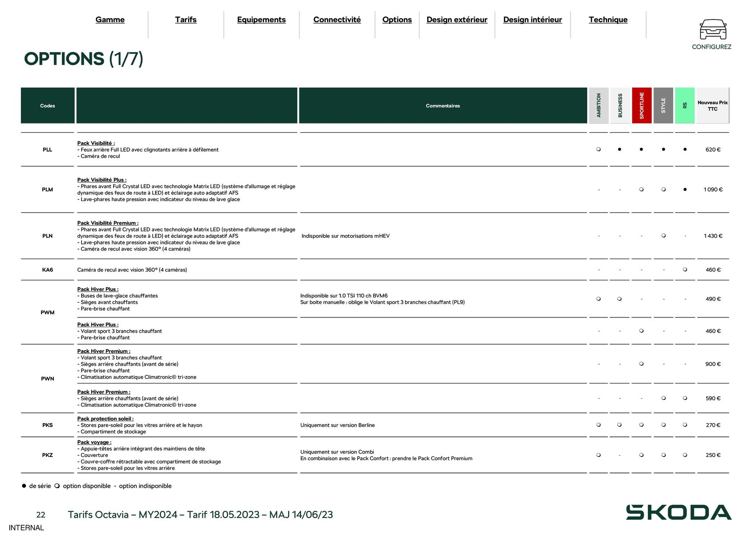Select the BUSINESS column header
The width and height of the screenshot is (756, 535).
point(620,106)
